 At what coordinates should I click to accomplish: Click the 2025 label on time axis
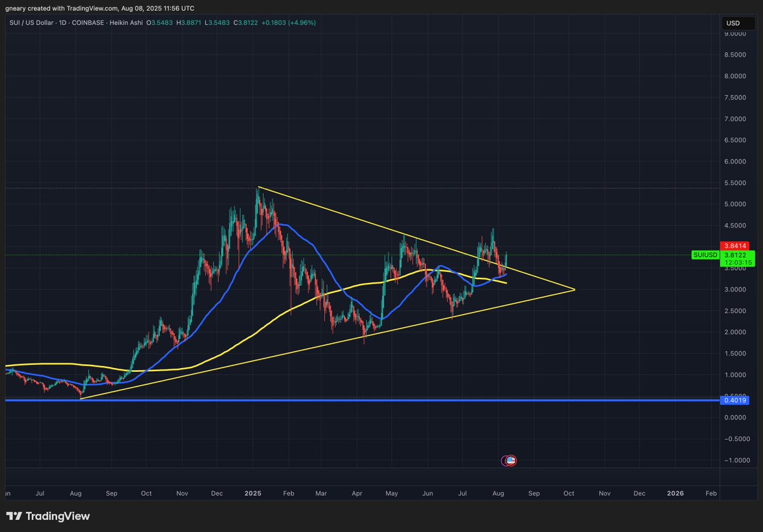click(x=253, y=493)
